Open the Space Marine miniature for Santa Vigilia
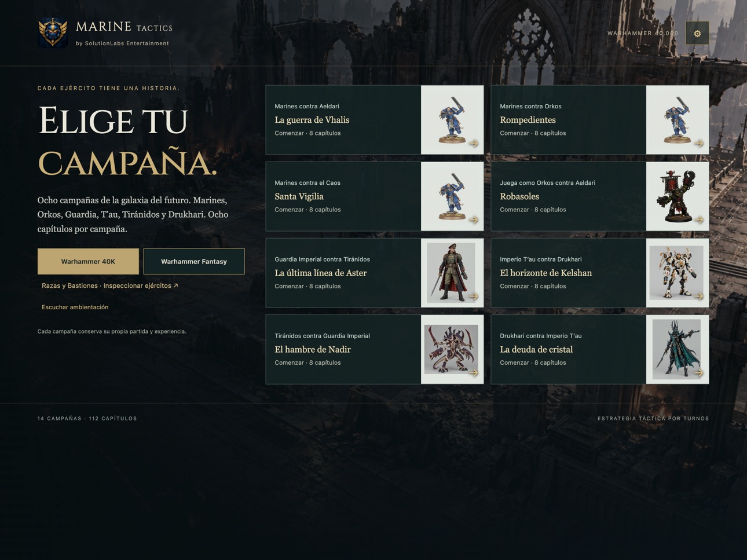 click(x=452, y=196)
